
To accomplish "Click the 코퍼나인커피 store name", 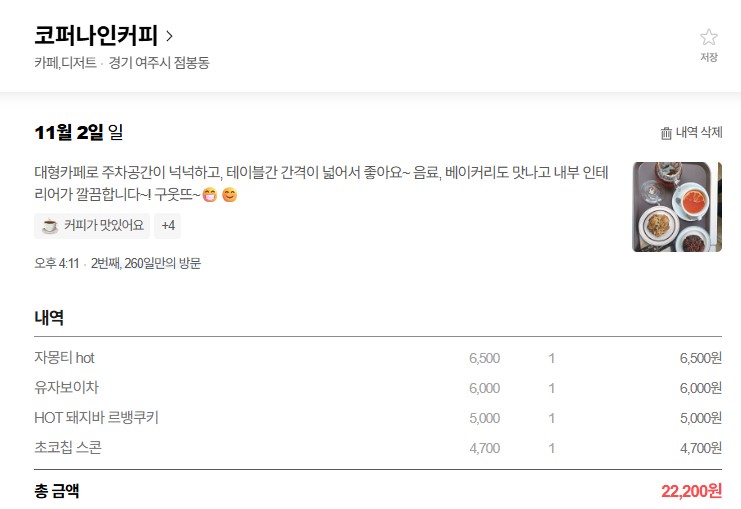I will [96, 36].
